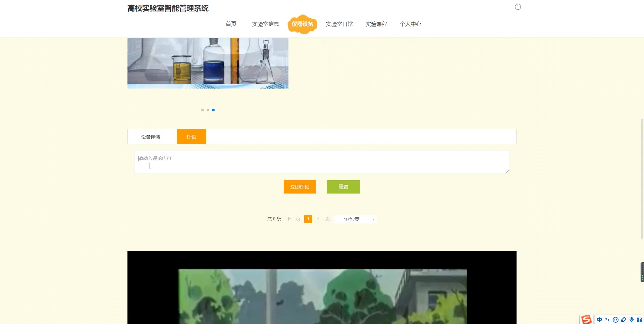Image resolution: width=644 pixels, height=324 pixels.
Task: Select page 1 in pagination
Action: pyautogui.click(x=308, y=219)
